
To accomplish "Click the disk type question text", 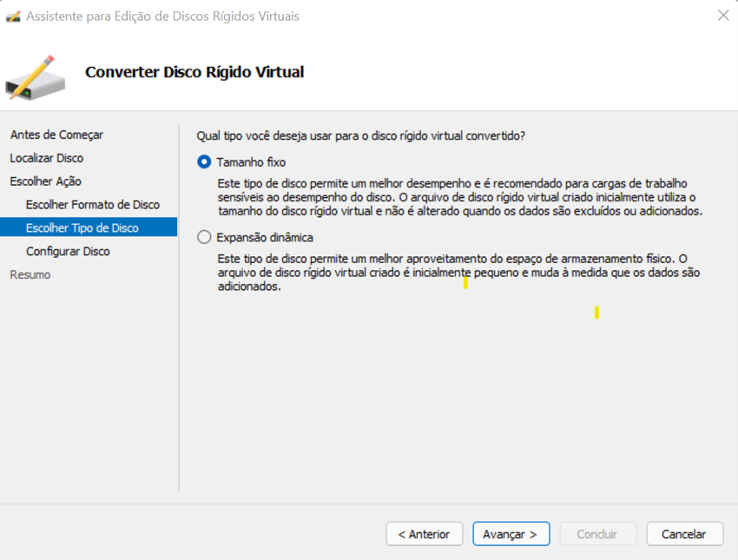I will coord(361,135).
